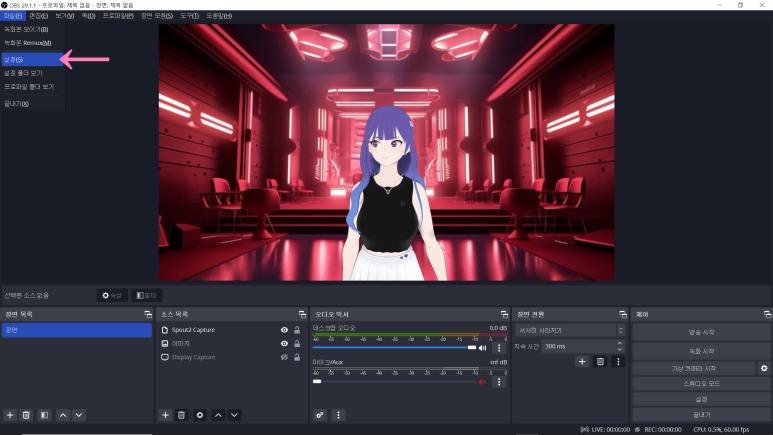Undock the scene list panel
The width and height of the screenshot is (773, 435).
(148, 314)
